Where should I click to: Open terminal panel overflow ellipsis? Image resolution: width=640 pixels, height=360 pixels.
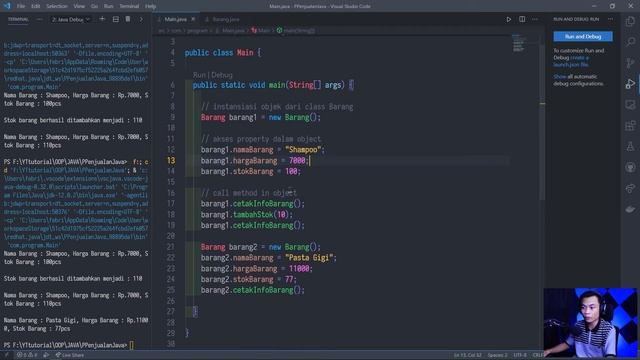39,19
